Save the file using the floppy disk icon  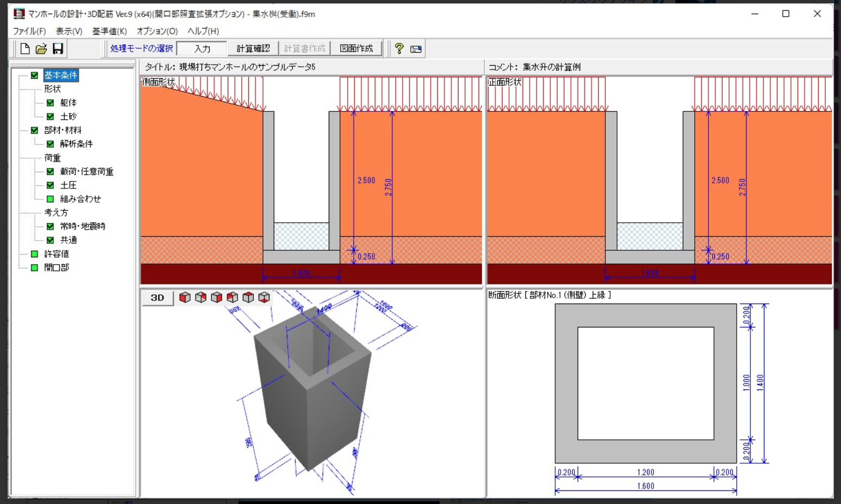(58, 49)
